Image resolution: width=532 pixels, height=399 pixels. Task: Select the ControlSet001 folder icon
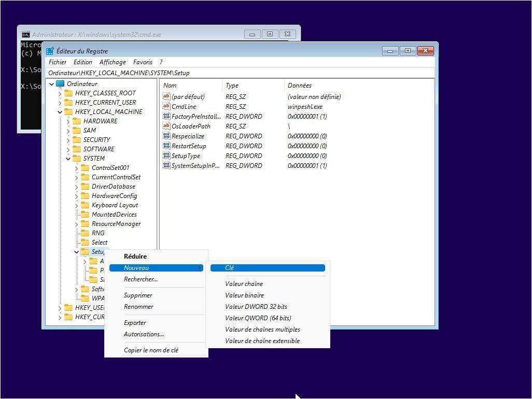coord(85,168)
